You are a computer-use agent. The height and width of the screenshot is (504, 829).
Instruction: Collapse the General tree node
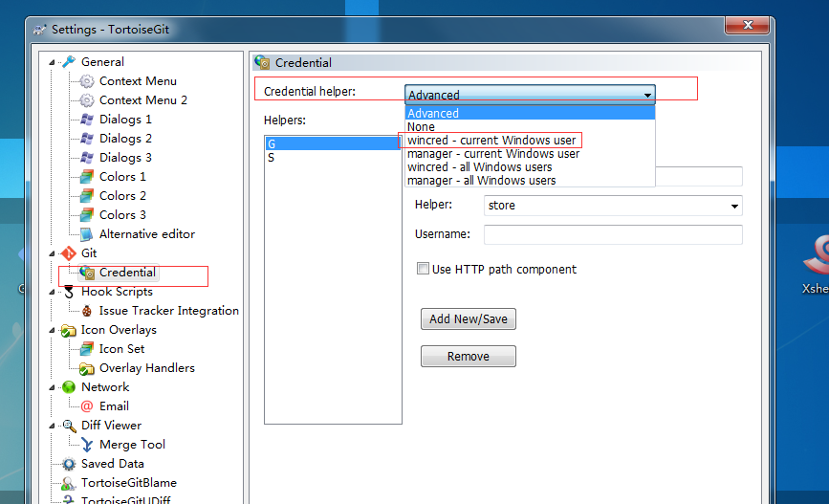pyautogui.click(x=52, y=62)
